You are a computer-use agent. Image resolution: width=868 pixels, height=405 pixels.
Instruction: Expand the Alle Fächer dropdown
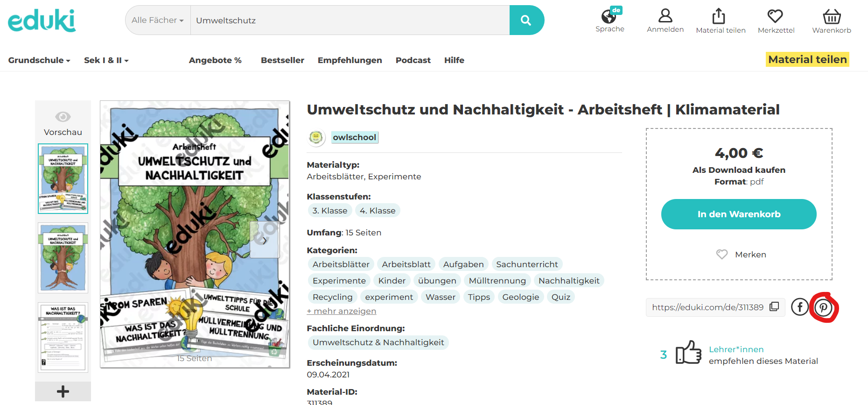158,20
